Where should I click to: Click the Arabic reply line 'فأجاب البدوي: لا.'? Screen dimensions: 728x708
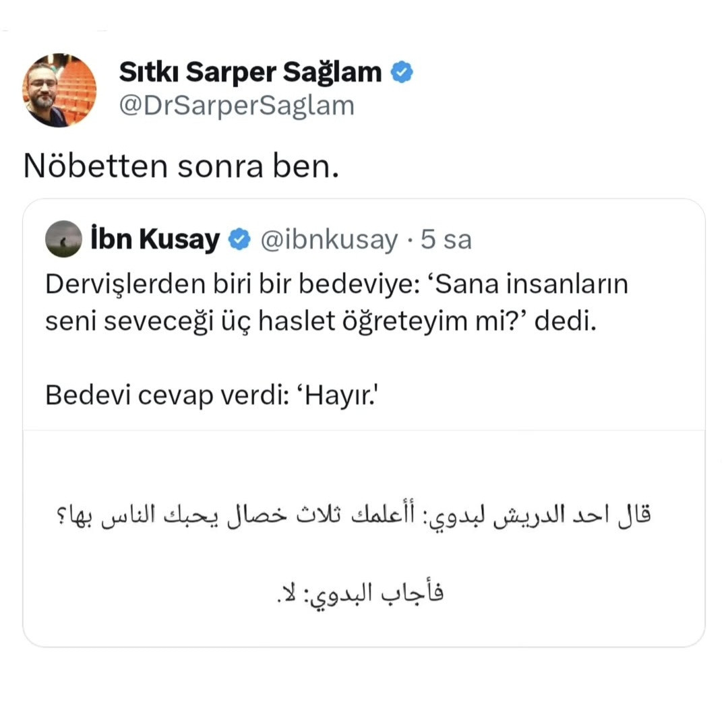pos(361,593)
